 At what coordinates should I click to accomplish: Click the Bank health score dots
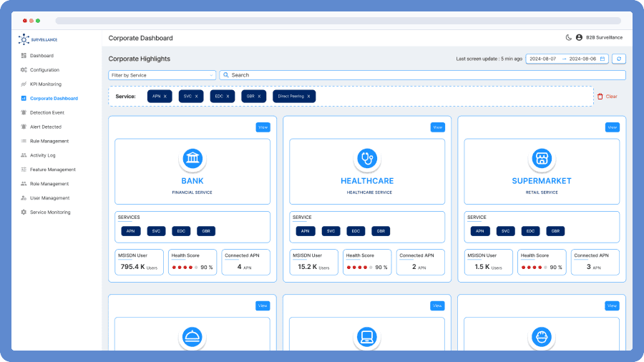coord(185,267)
